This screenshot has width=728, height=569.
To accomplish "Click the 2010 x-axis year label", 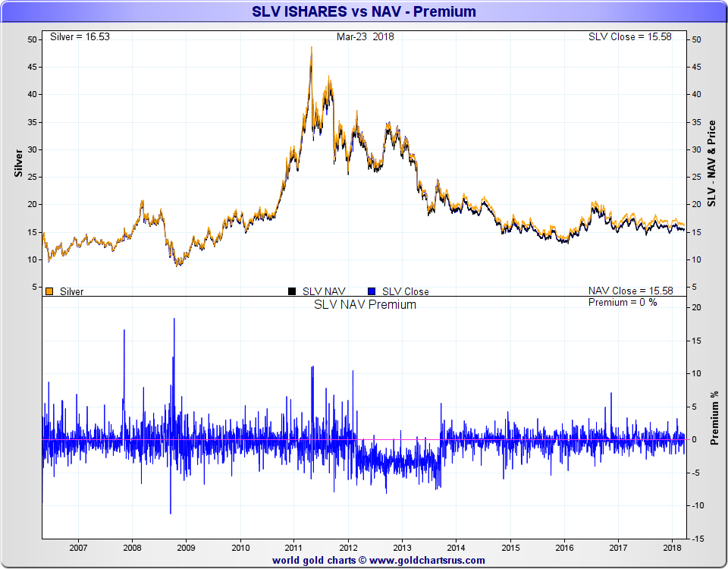I will pyautogui.click(x=240, y=548).
